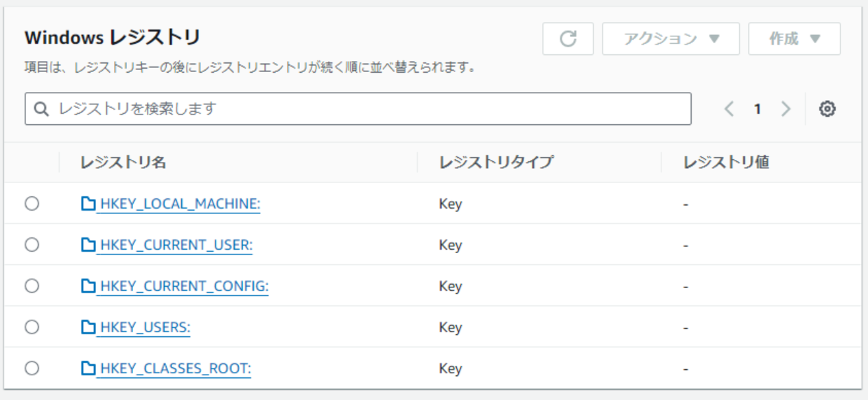Select the HKEY_CURRENT_CONFIG radio button

32,286
